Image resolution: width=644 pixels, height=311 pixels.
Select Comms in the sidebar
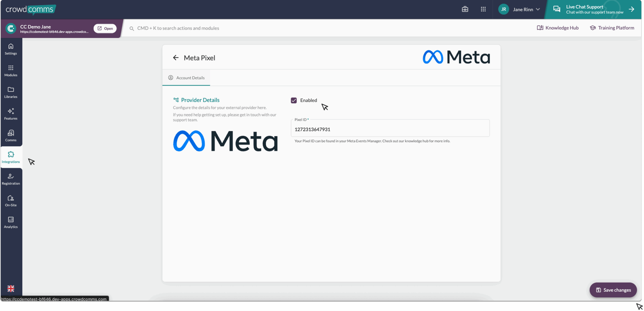(11, 136)
